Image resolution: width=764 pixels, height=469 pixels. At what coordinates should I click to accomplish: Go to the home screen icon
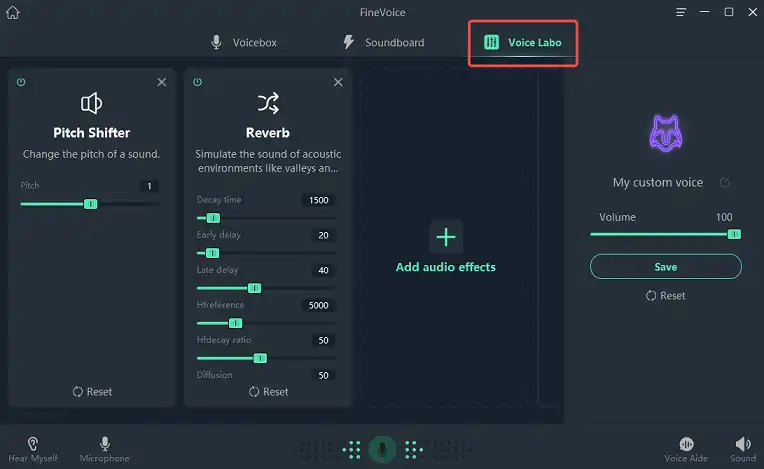pyautogui.click(x=13, y=12)
